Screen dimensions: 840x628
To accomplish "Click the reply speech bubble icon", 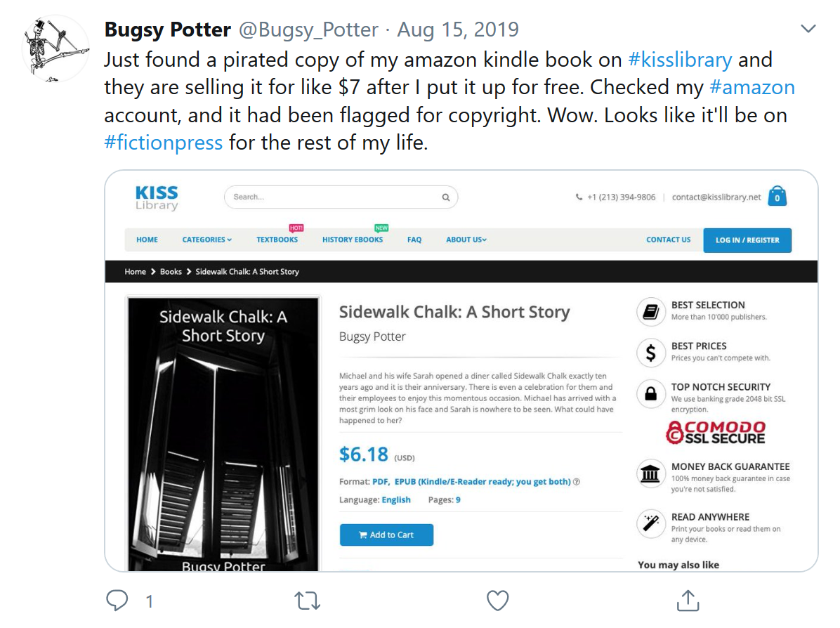I will [x=117, y=601].
